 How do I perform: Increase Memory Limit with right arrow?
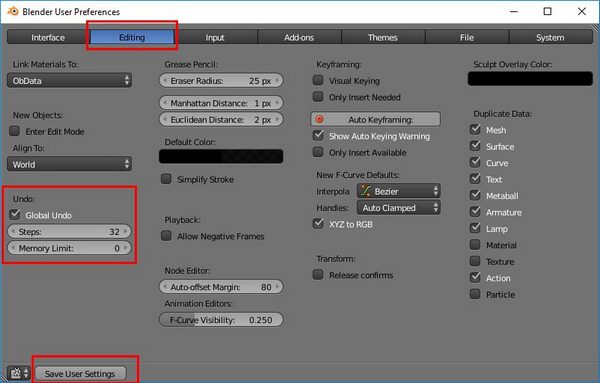(126, 248)
